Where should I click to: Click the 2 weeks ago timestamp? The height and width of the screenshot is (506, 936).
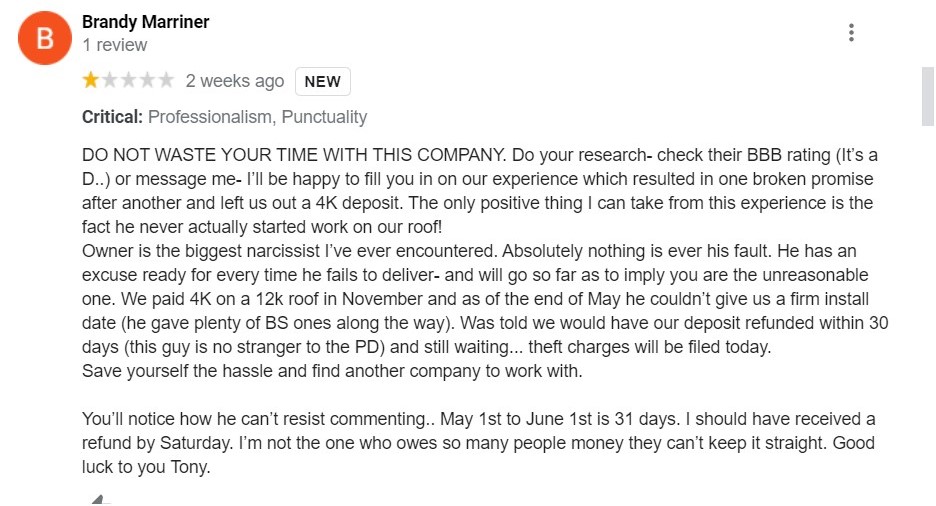coord(235,81)
